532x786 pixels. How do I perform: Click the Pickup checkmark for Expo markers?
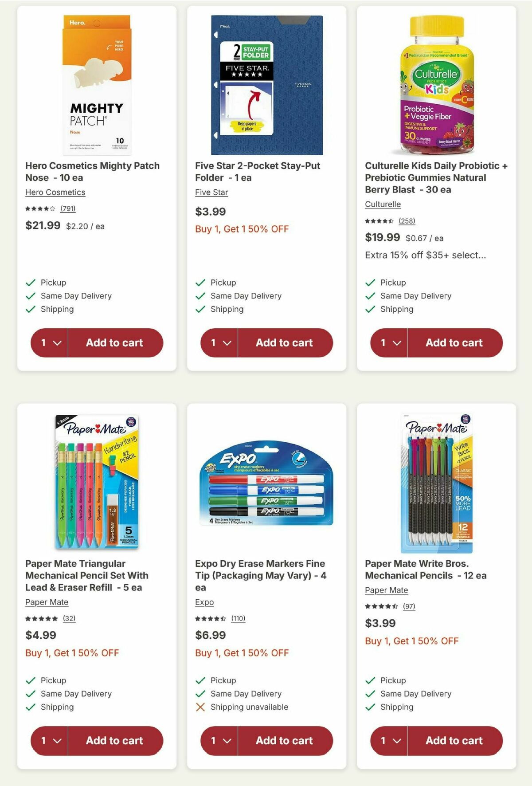coord(201,680)
